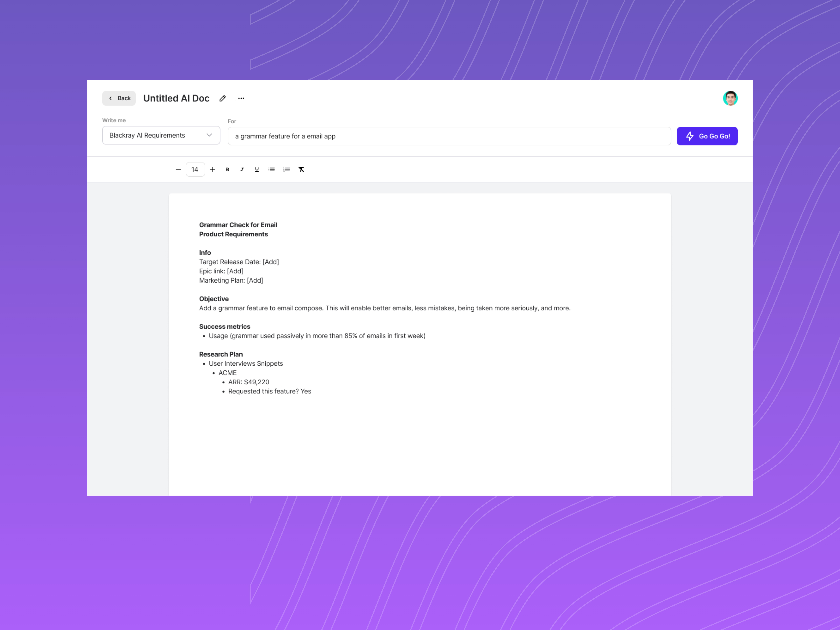Toggle italic formatting
Viewport: 840px width, 630px height.
pos(242,169)
